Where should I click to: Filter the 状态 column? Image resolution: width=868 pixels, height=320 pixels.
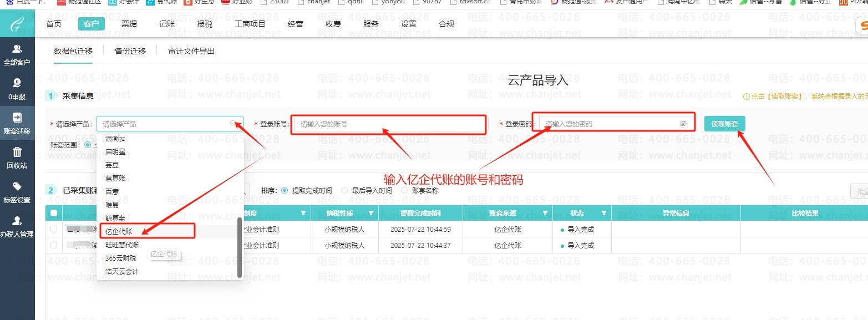[603, 213]
